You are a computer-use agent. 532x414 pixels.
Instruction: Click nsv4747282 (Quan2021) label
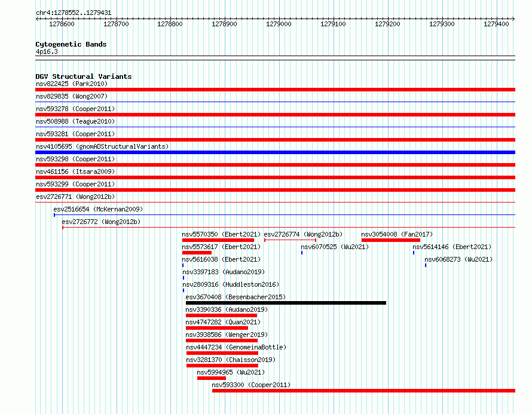tap(223, 322)
